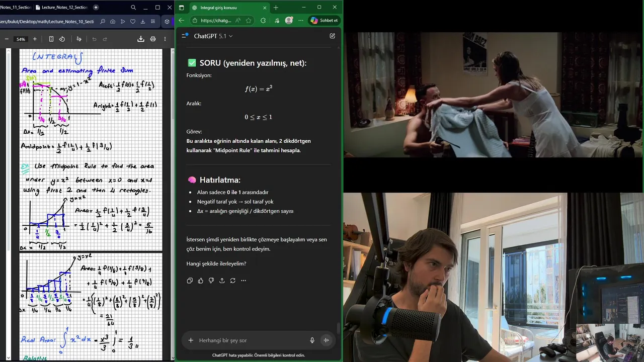
Task: Download the PDF from viewer toolbar
Action: 141,39
